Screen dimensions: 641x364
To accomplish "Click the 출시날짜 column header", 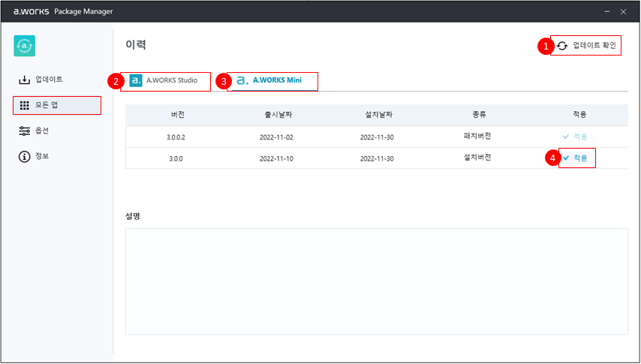I will tap(278, 115).
